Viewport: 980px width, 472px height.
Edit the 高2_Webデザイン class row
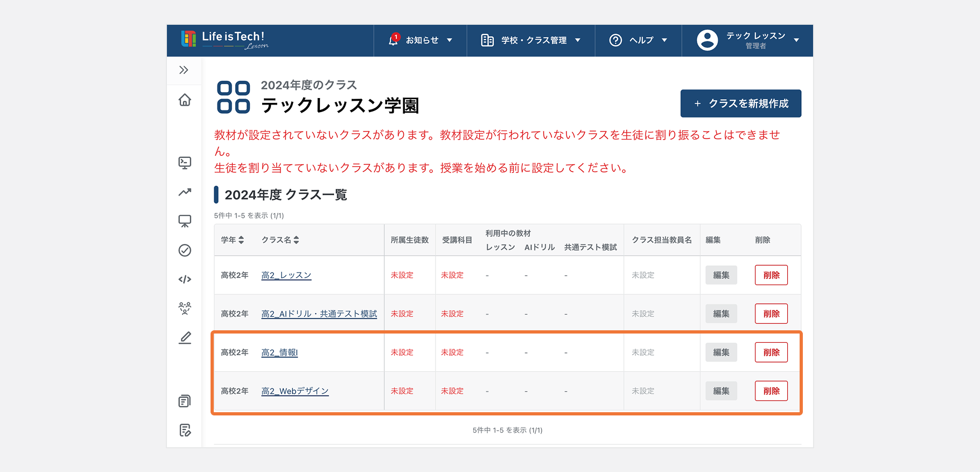(x=721, y=391)
